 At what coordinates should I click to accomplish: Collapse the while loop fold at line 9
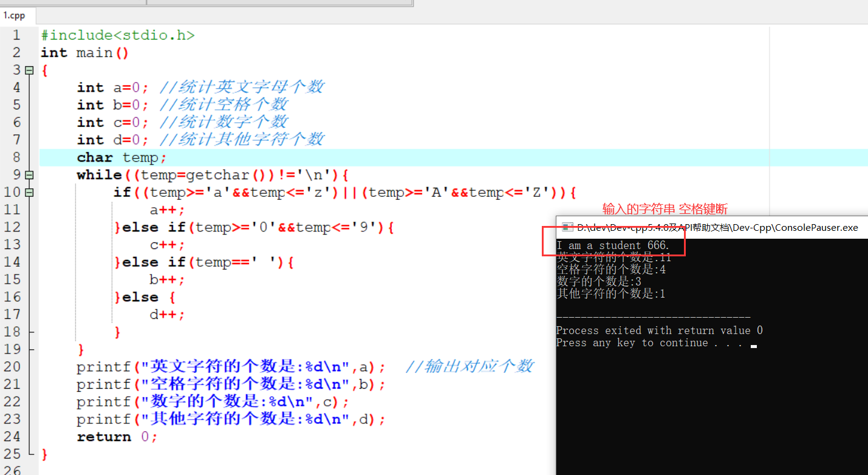click(29, 175)
